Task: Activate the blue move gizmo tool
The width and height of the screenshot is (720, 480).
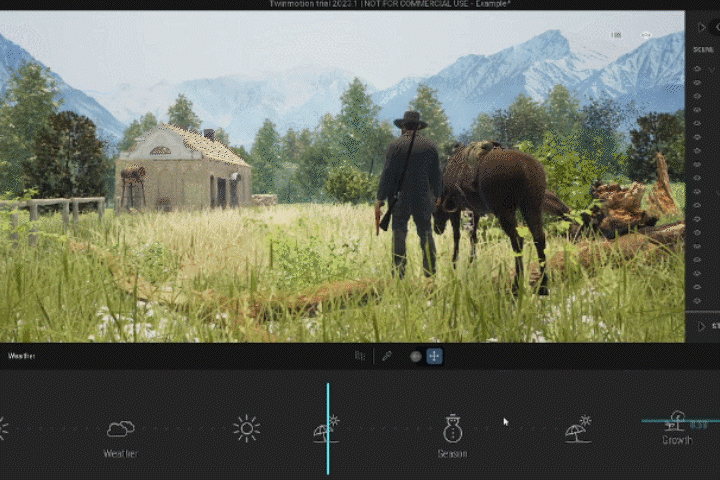Action: point(434,356)
